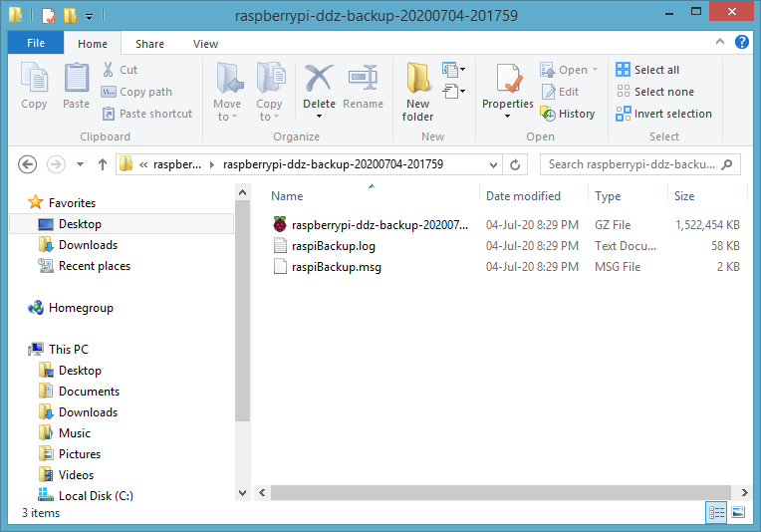Click Edit in the Open group

click(x=560, y=92)
